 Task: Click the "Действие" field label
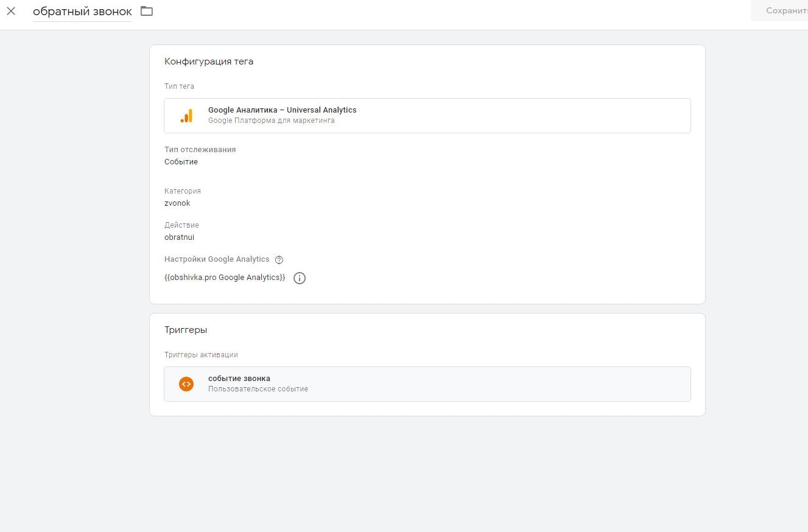181,225
